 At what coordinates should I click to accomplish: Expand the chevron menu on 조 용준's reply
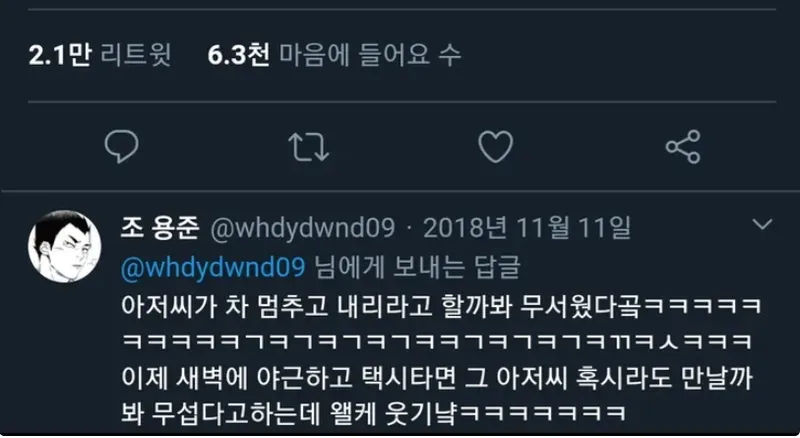[x=762, y=224]
